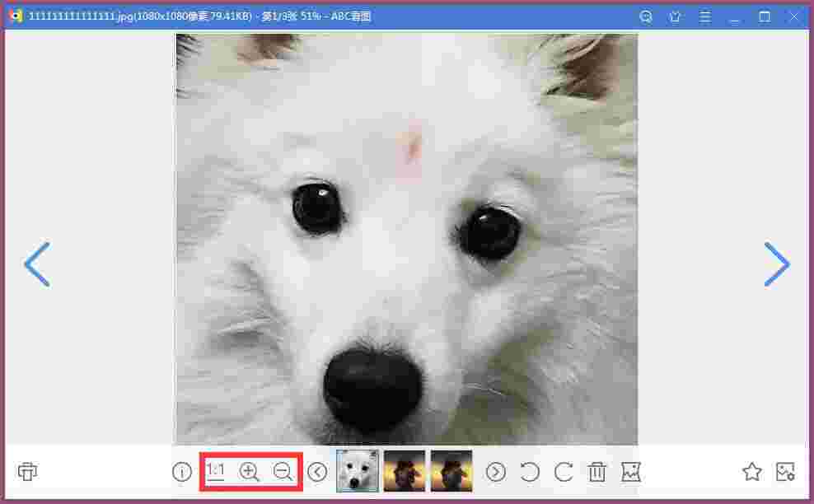View image info details
814x504 pixels.
[181, 472]
